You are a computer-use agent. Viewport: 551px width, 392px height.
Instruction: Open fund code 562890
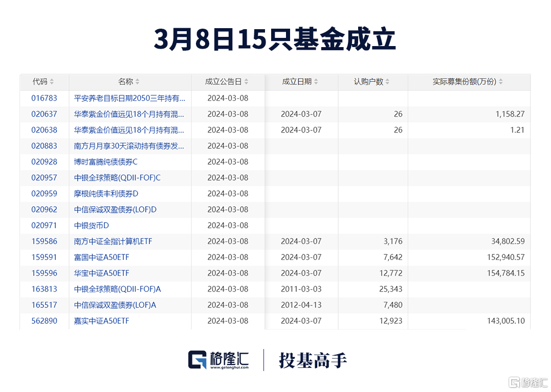45,321
